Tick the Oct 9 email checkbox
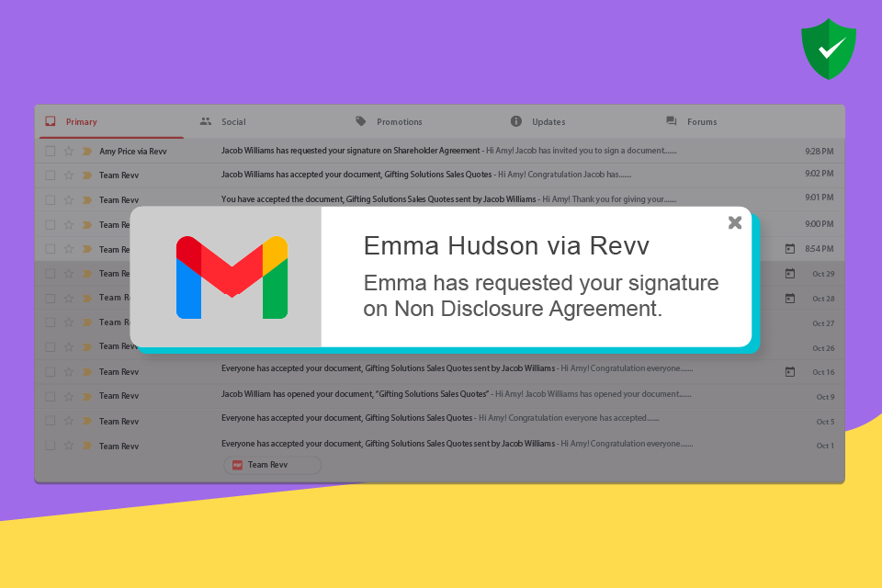The height and width of the screenshot is (588, 882). tap(51, 396)
